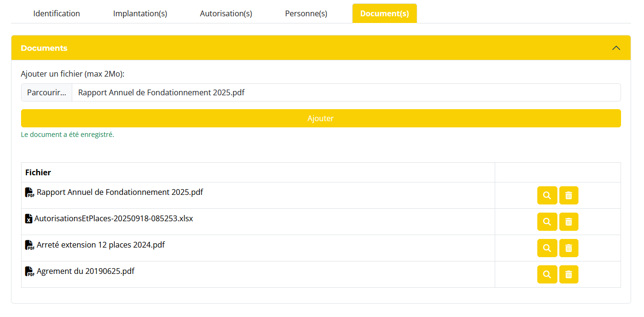This screenshot has width=644, height=317.
Task: Open the Identification tab
Action: pos(56,13)
